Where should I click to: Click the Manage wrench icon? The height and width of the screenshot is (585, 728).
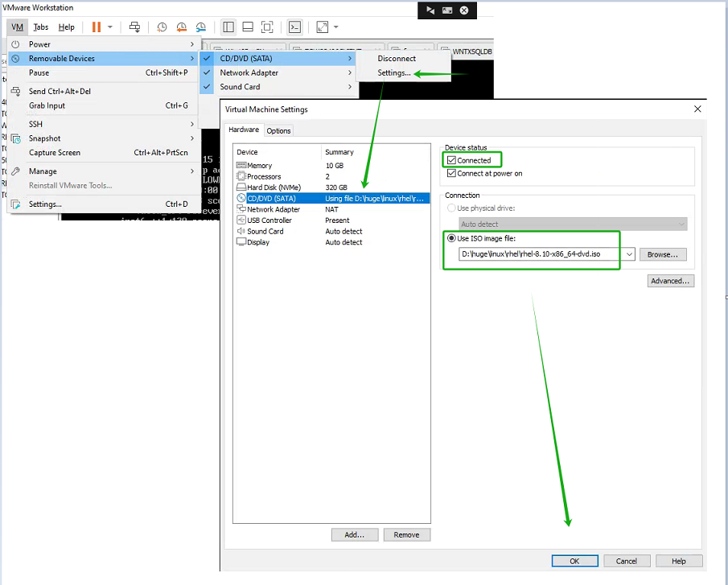point(15,171)
